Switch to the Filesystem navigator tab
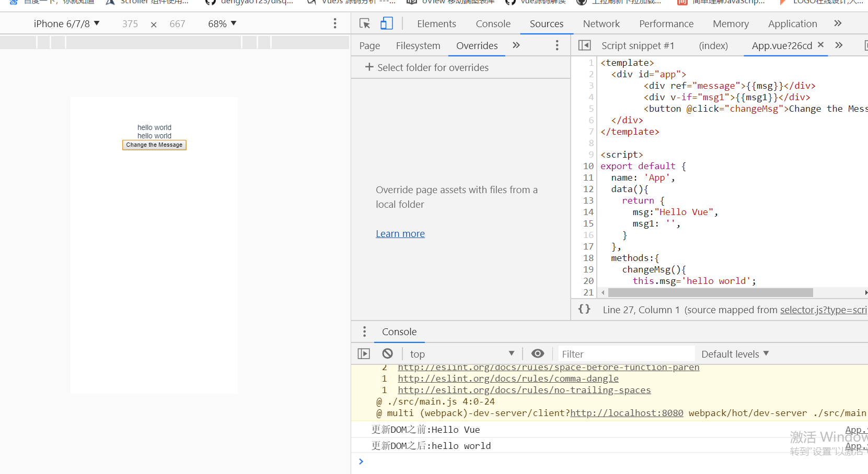This screenshot has height=474, width=868. tap(418, 45)
